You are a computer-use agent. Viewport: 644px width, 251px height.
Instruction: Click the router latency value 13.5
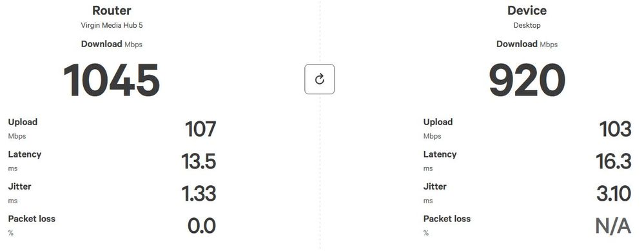pyautogui.click(x=199, y=161)
